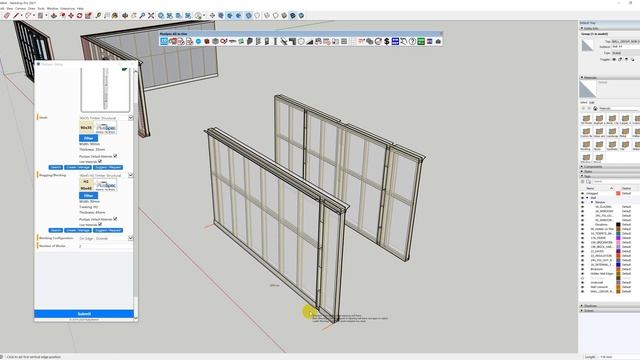Viewport: 640px width, 360px height.
Task: Open the Window menu
Action: tap(52, 9)
